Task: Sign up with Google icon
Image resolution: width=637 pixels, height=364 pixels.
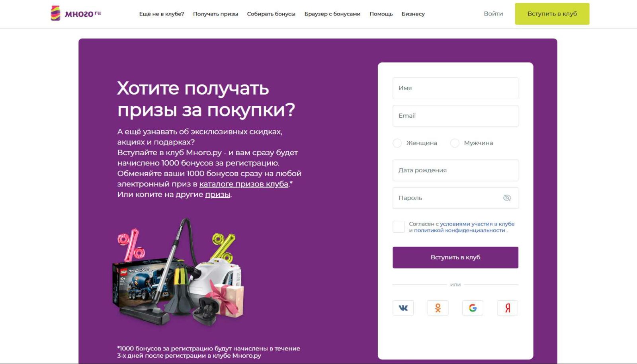Action: click(473, 308)
